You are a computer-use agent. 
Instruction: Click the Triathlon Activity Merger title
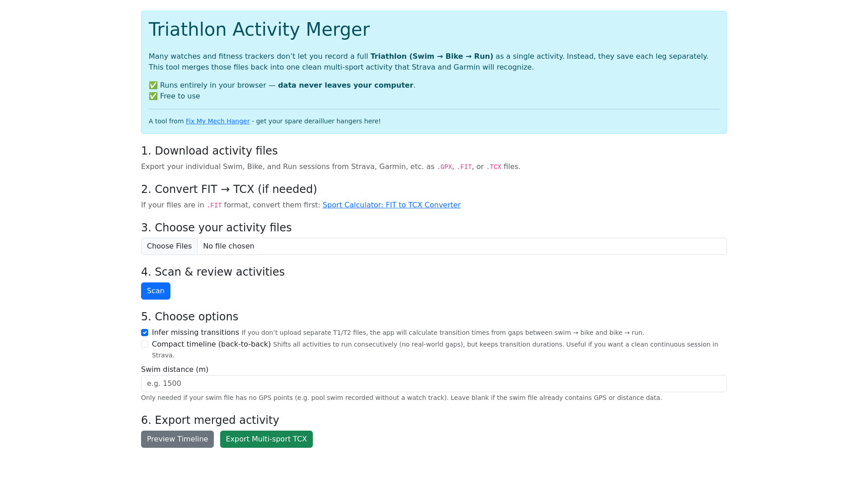(x=259, y=29)
